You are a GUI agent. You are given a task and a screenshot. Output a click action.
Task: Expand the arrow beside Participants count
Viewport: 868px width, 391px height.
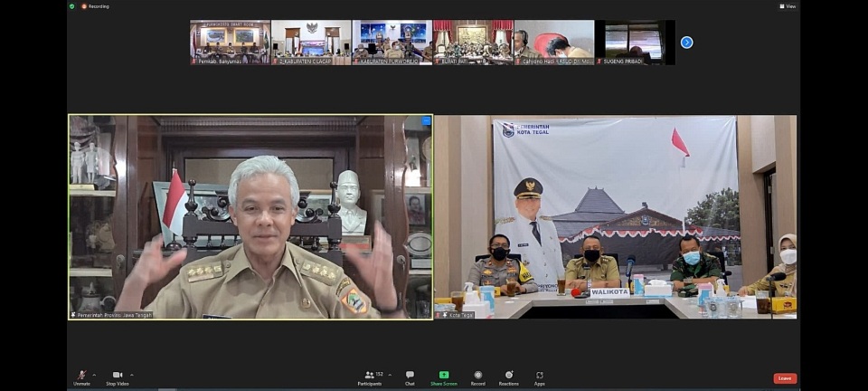click(390, 375)
